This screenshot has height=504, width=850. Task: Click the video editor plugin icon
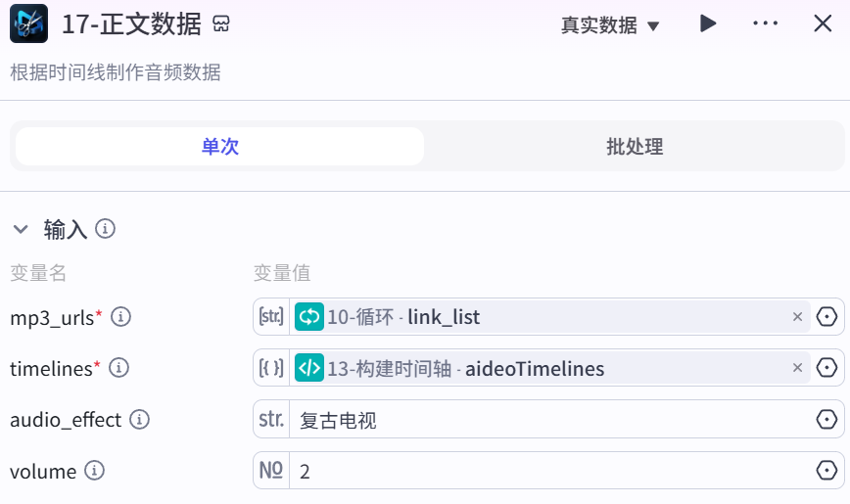pyautogui.click(x=28, y=23)
